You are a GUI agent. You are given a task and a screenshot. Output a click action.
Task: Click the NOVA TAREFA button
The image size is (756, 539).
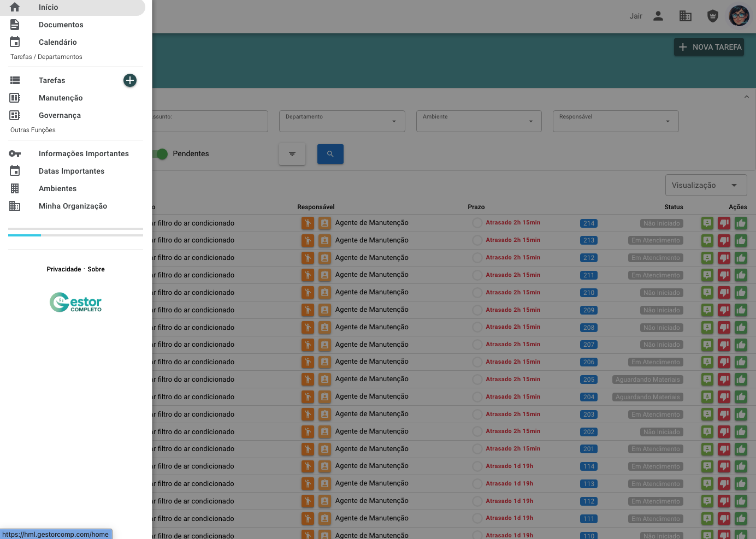[x=709, y=47]
